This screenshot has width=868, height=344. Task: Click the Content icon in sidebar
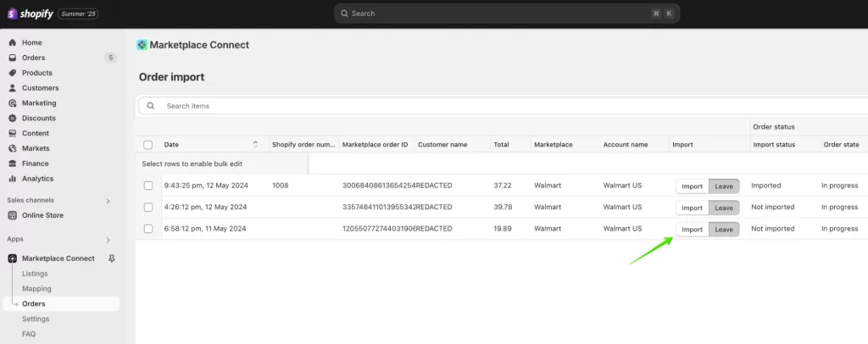[x=12, y=133]
